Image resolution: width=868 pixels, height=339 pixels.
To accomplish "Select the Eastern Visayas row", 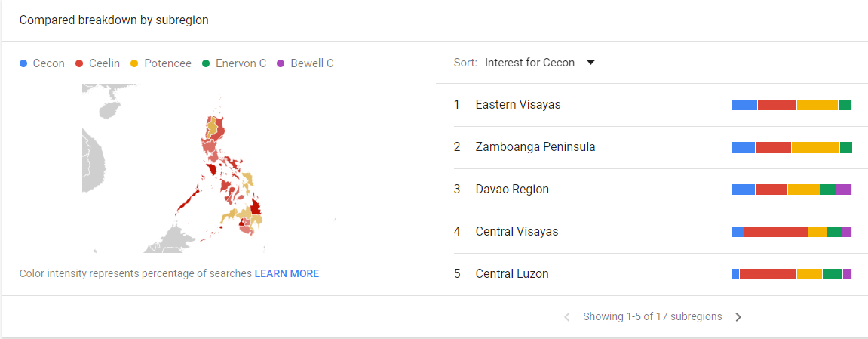I will [518, 105].
